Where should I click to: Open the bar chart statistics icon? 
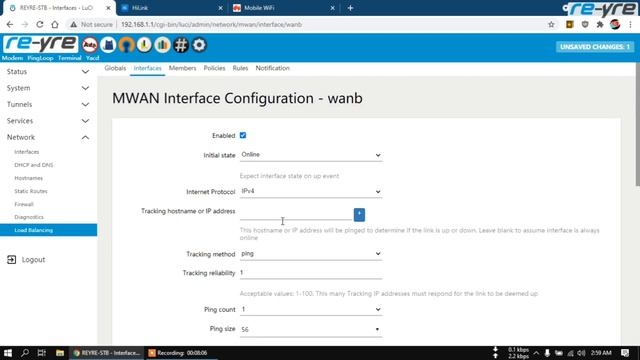point(162,45)
